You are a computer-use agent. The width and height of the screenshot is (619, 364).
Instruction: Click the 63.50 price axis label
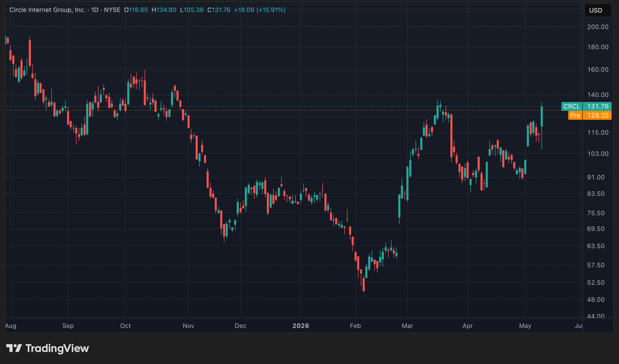(596, 246)
